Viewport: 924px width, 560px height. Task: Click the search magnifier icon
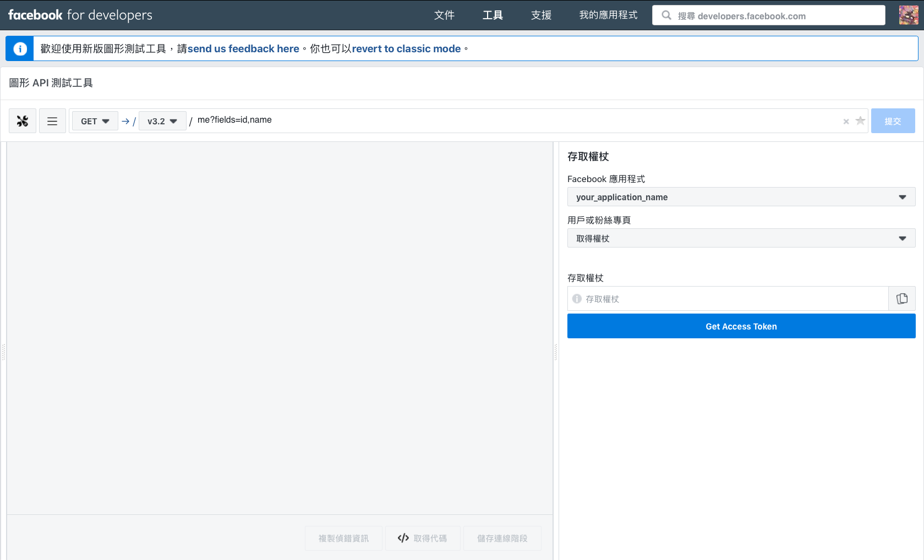[x=666, y=15]
